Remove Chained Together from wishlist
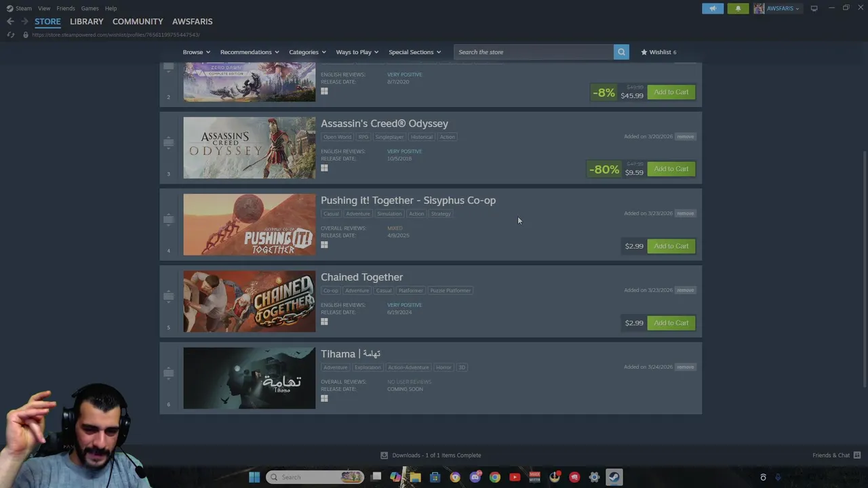 [685, 290]
